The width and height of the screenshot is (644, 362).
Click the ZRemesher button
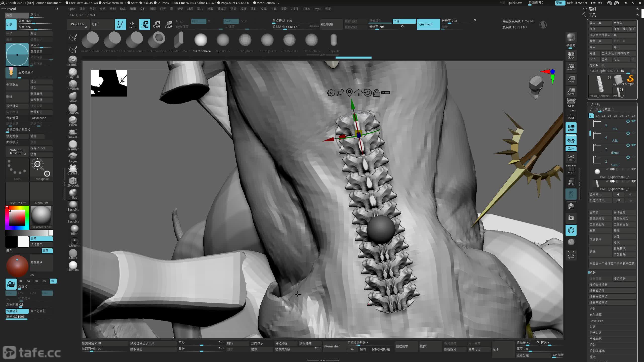tap(332, 346)
